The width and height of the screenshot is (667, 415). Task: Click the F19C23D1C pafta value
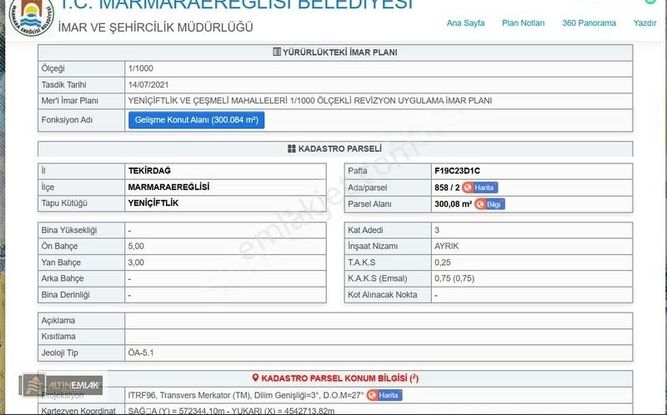462,171
